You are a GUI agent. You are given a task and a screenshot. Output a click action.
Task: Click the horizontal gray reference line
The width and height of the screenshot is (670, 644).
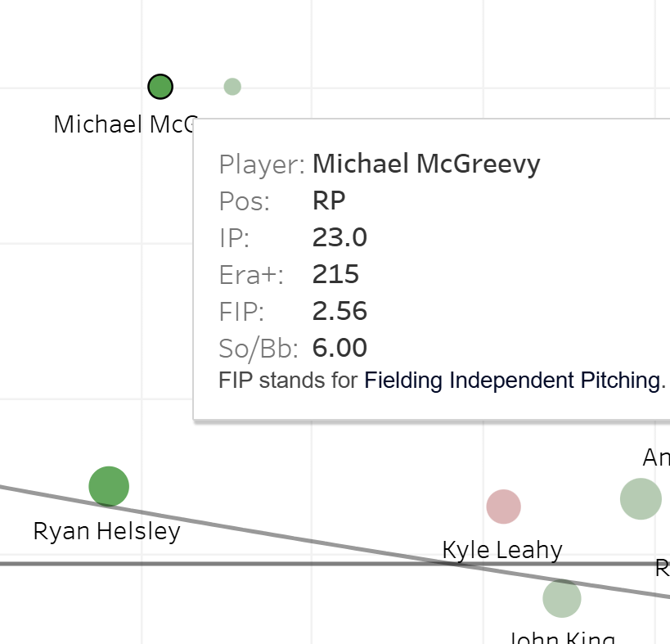[245, 564]
